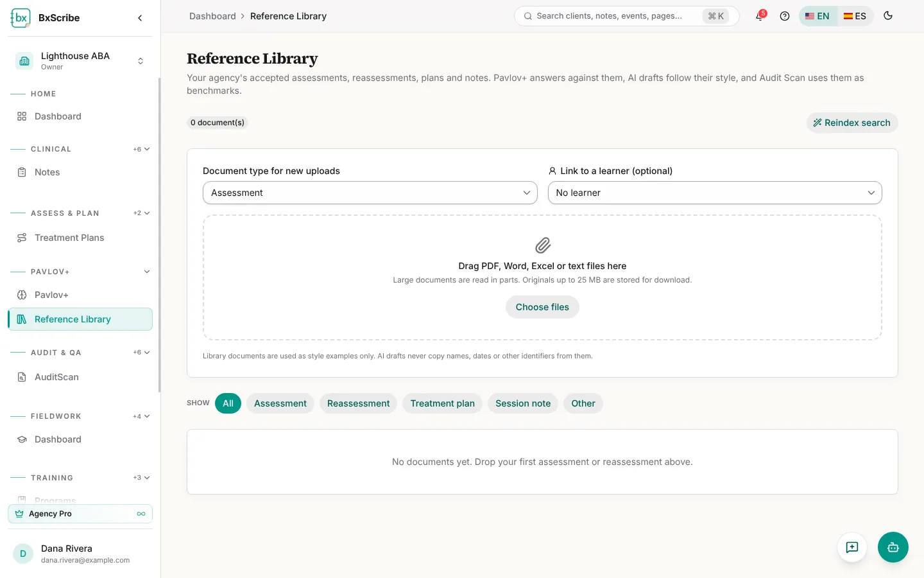The width and height of the screenshot is (924, 578).
Task: Go to Notes in the sidebar
Action: (80, 172)
